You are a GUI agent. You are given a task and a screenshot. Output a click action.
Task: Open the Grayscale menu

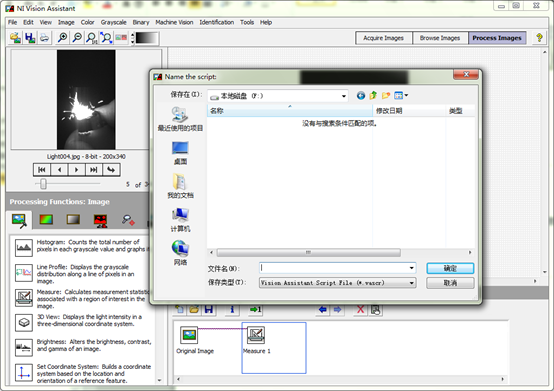(113, 22)
